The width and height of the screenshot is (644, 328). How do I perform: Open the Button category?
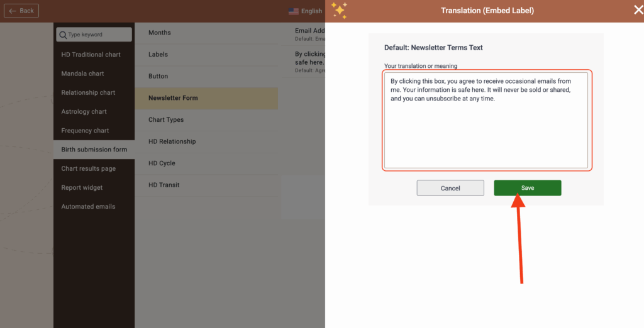158,76
